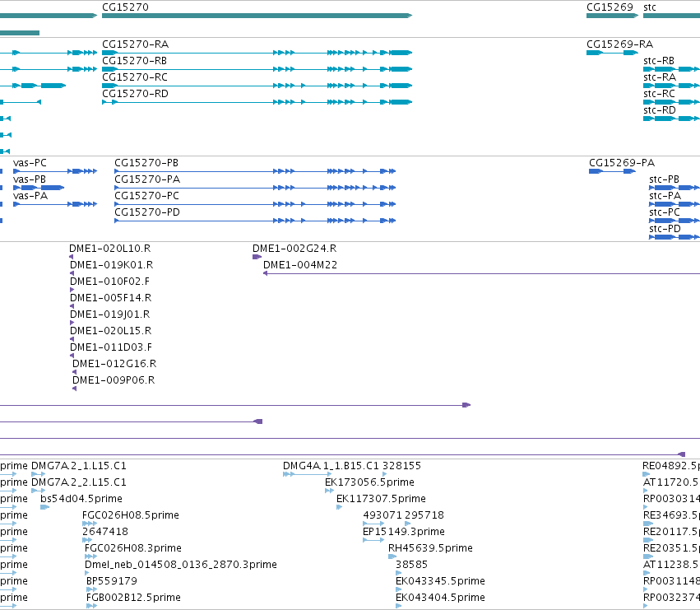Screen dimensions: 700x610
Task: Select EST RH45639.5prime
Action: [x=392, y=556]
